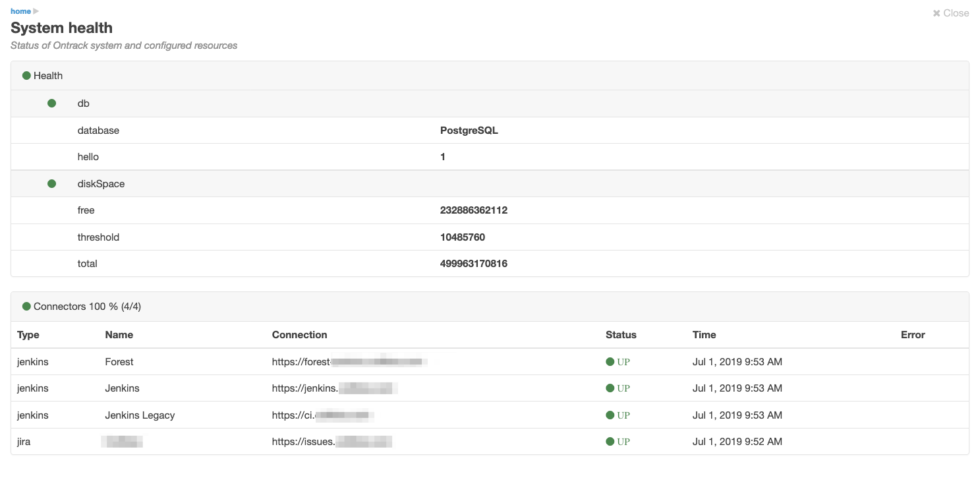This screenshot has height=478, width=980.
Task: Select the free disk space value
Action: [473, 210]
